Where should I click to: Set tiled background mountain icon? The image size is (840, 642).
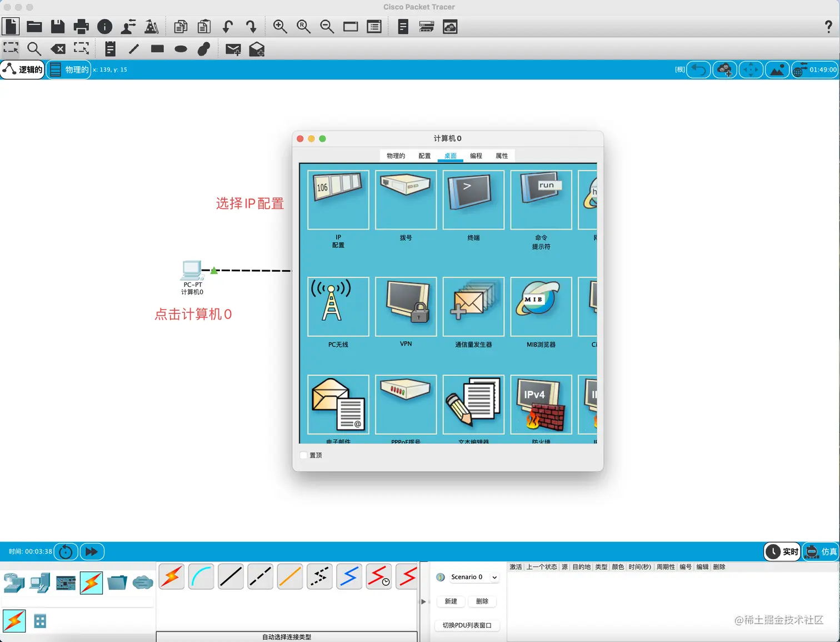777,69
